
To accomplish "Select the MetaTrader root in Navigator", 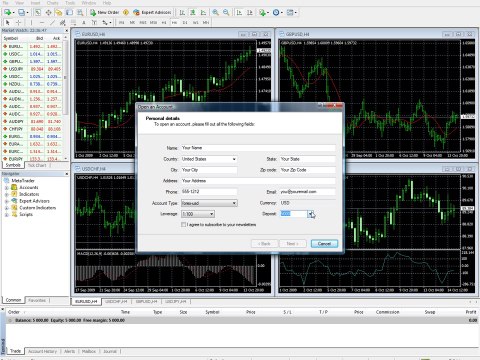I will pos(23,181).
